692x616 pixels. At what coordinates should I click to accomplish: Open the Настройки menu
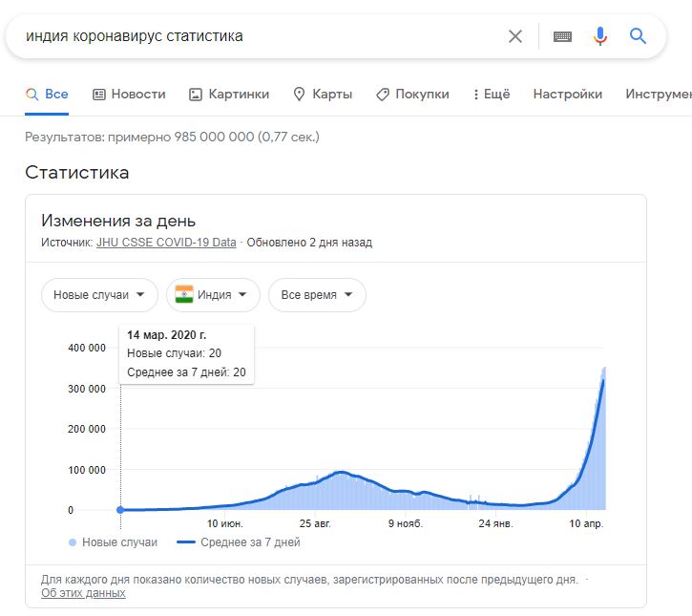568,94
